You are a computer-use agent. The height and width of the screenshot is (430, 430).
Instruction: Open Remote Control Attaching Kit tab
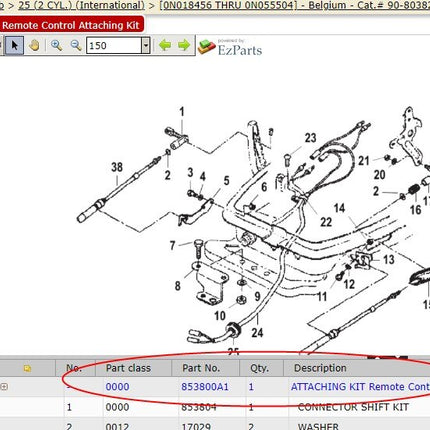[x=71, y=25]
